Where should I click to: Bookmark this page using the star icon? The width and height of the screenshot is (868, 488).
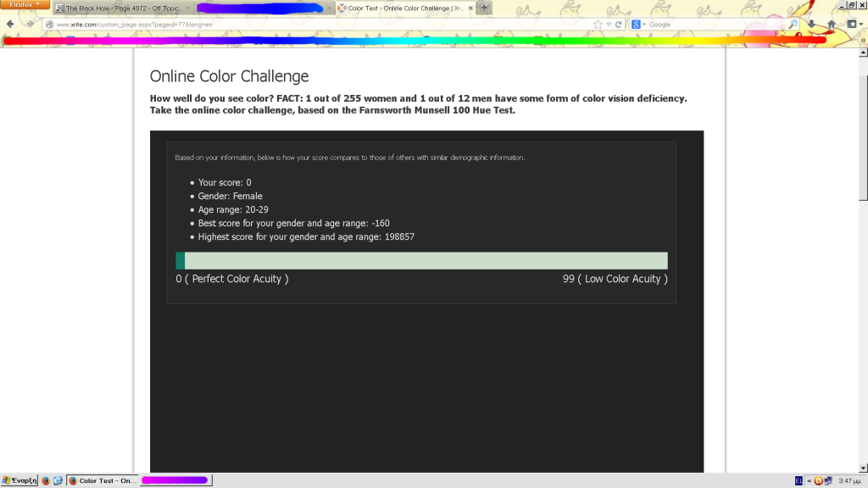(598, 25)
